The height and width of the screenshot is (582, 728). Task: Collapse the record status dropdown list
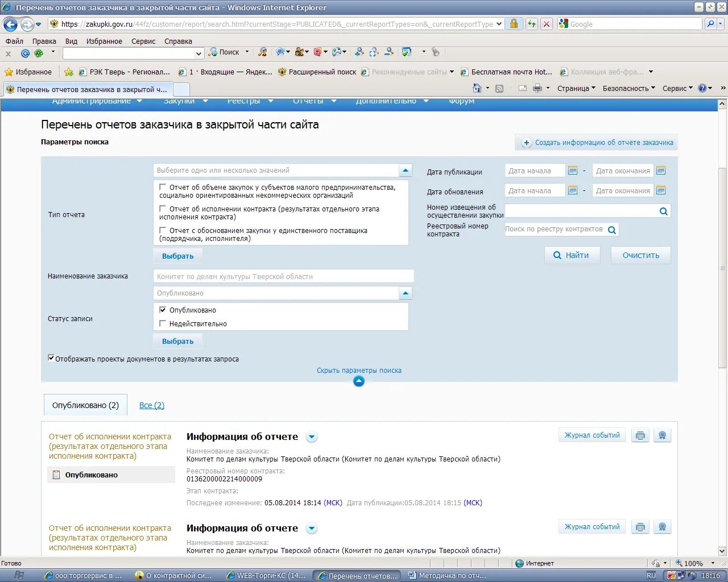[x=406, y=293]
